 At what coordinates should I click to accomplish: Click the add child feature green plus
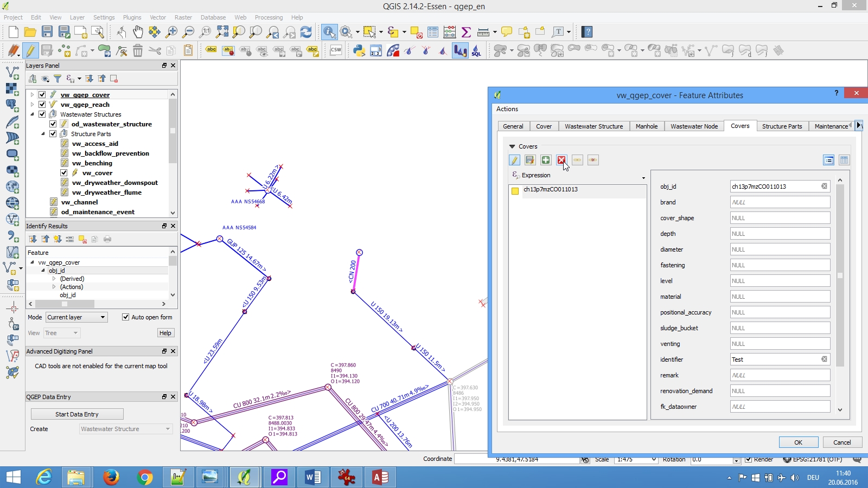pos(546,160)
